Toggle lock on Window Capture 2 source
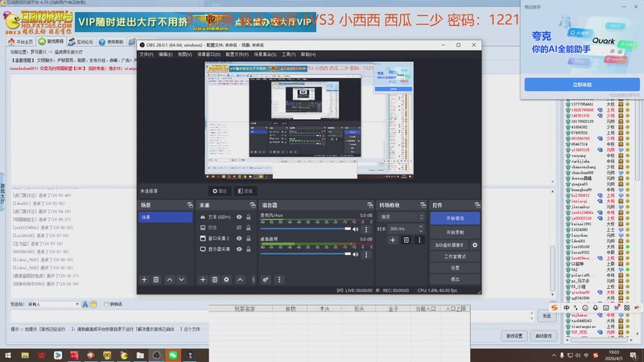This screenshot has height=362, width=644. click(x=249, y=238)
